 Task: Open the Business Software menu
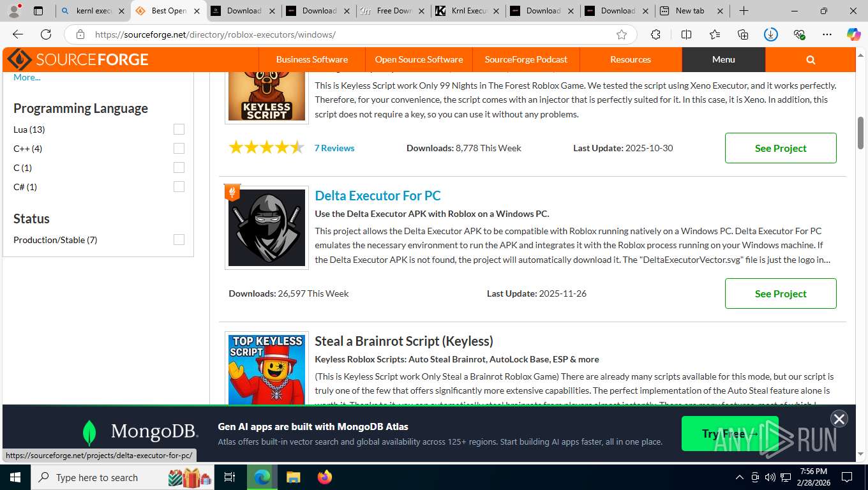pos(312,59)
